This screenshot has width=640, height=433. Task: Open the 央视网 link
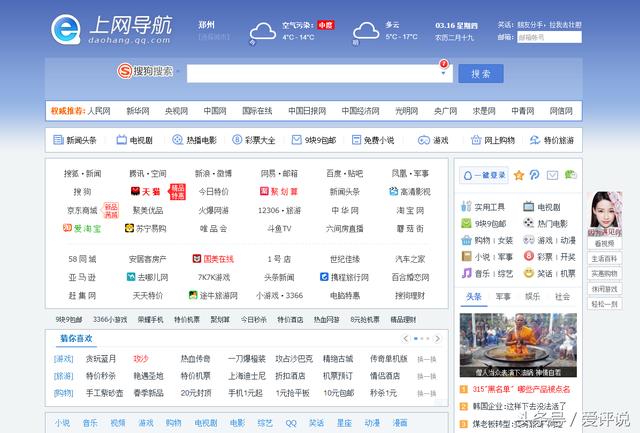pyautogui.click(x=176, y=111)
